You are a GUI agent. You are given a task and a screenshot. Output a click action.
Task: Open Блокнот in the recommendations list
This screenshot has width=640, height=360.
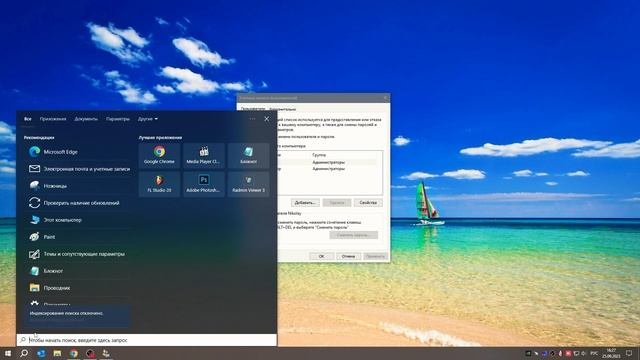point(76,271)
